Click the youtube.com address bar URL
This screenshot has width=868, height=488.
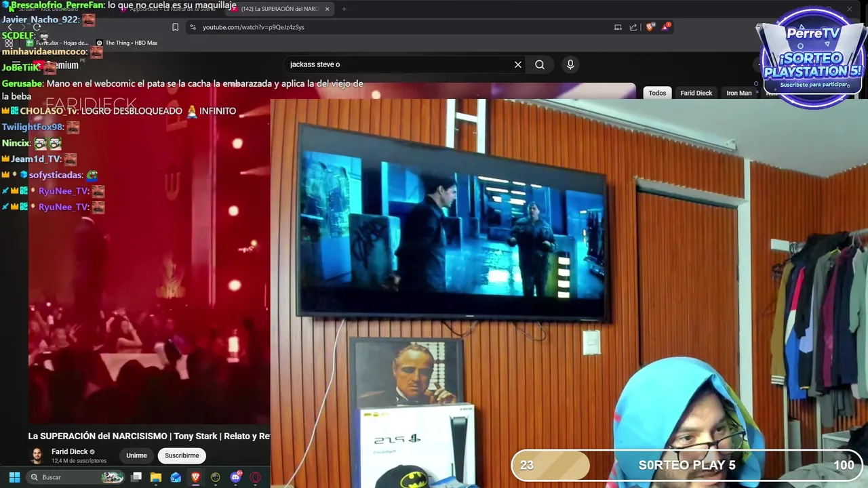[x=253, y=27]
